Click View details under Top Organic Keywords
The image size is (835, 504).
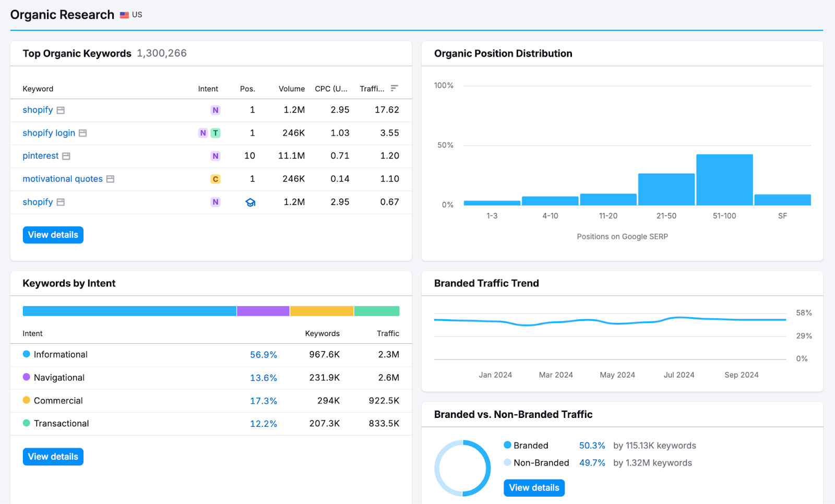pos(53,235)
